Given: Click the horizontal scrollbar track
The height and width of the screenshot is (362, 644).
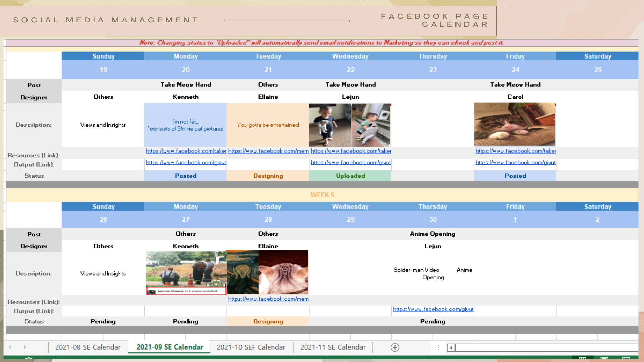Looking at the screenshot, I should [547, 348].
